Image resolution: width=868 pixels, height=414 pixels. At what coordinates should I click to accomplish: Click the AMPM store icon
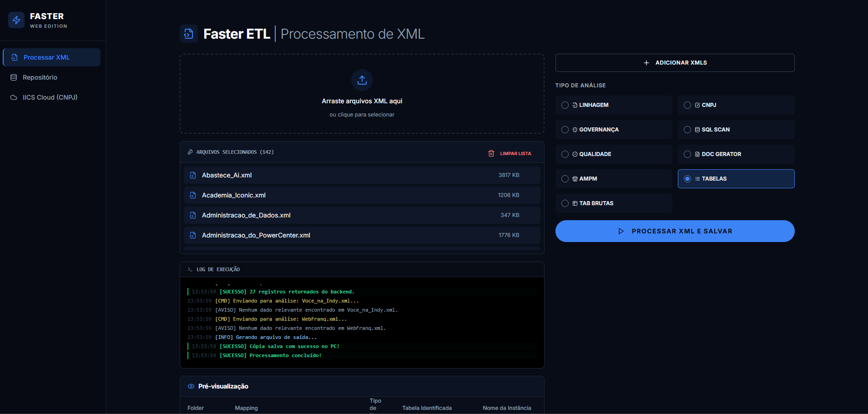[575, 179]
